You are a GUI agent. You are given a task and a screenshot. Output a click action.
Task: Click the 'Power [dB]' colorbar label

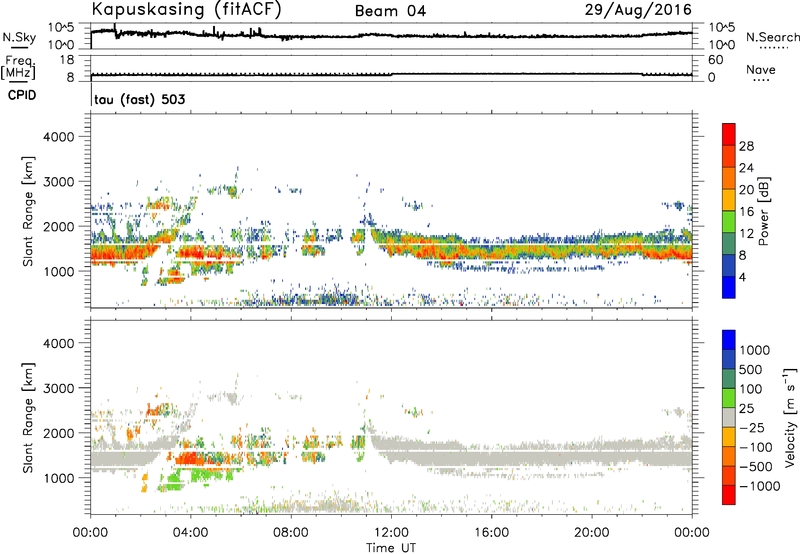[763, 211]
